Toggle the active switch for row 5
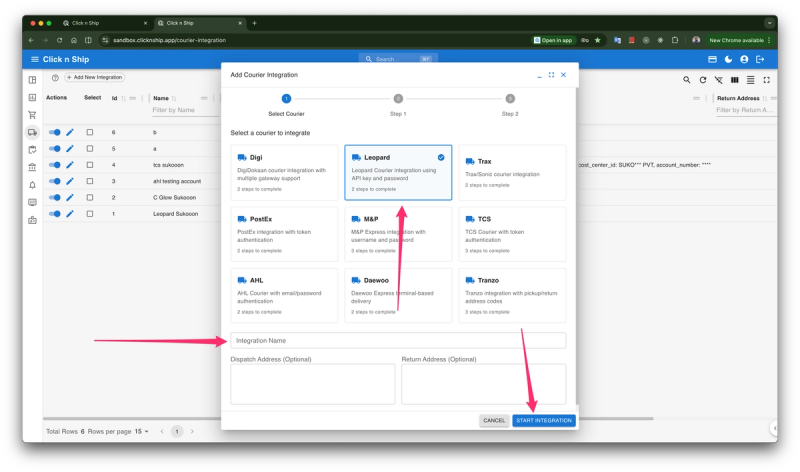This screenshot has width=800, height=472. click(55, 148)
